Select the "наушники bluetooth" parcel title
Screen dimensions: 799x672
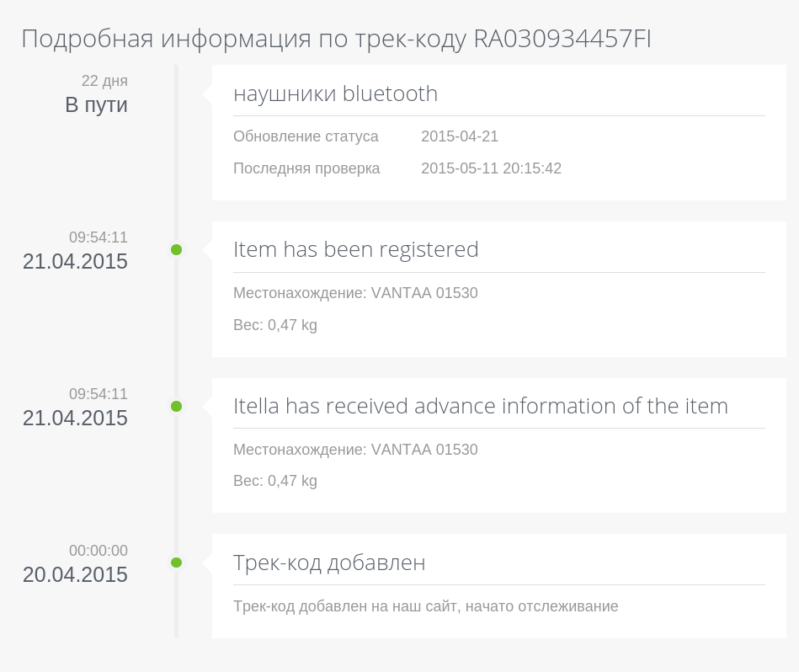(x=335, y=93)
